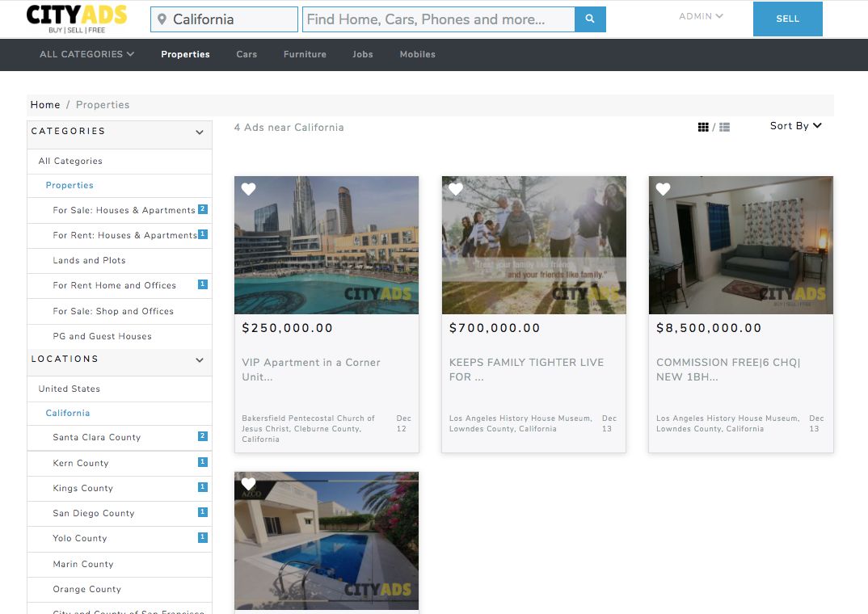Switch to list view layout
868x614 pixels.
(724, 127)
